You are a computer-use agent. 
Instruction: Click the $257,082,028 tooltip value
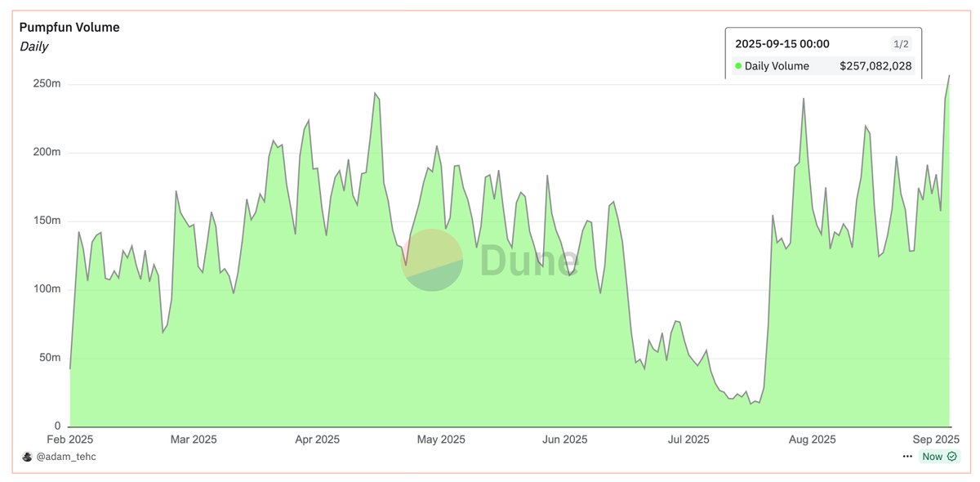point(875,66)
